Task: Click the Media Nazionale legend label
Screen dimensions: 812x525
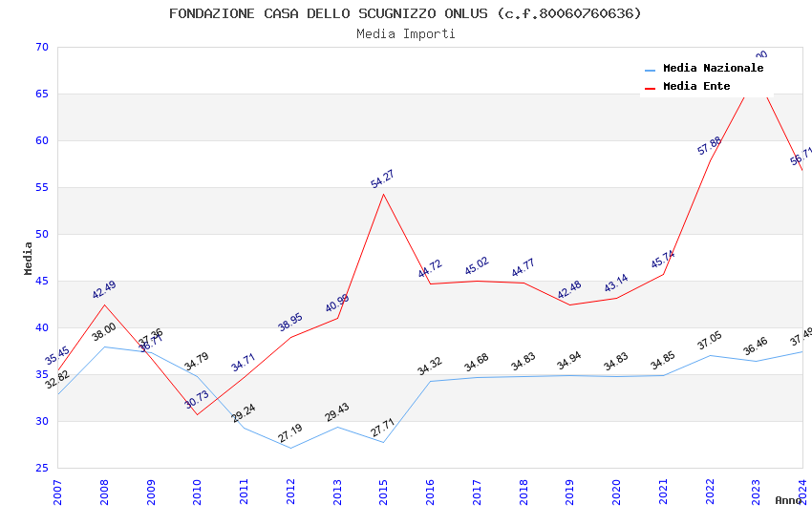Action: 713,68
